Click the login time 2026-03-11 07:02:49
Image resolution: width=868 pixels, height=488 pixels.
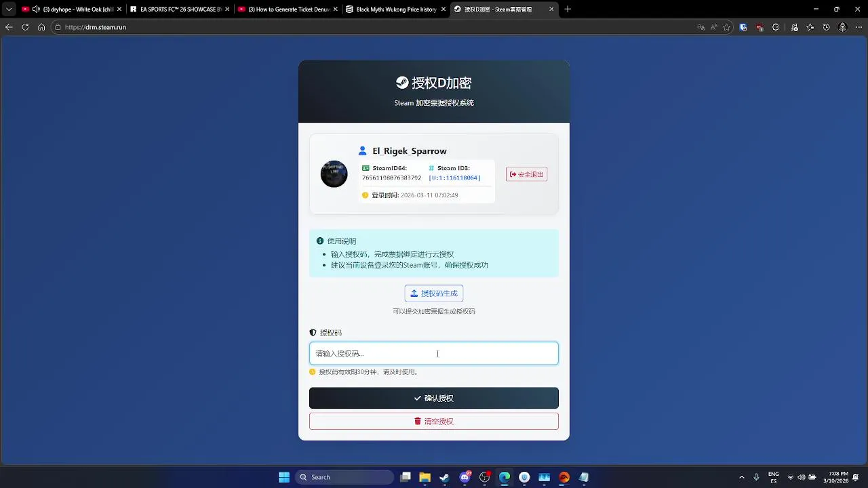click(x=429, y=195)
